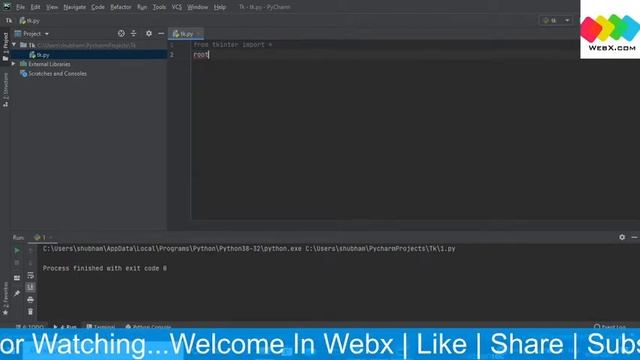Screen dimensions: 640x360
Task: Click the pin tab icon in Run panel
Action: pos(17,293)
